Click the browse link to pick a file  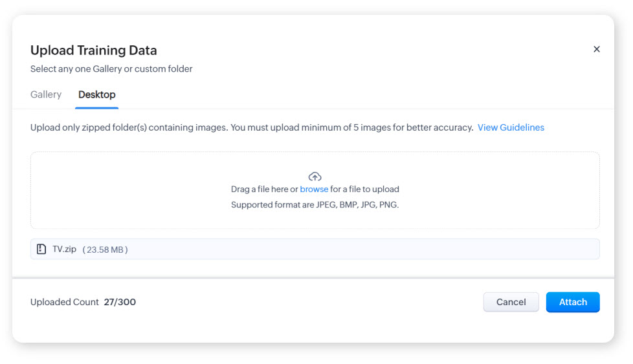pyautogui.click(x=314, y=189)
